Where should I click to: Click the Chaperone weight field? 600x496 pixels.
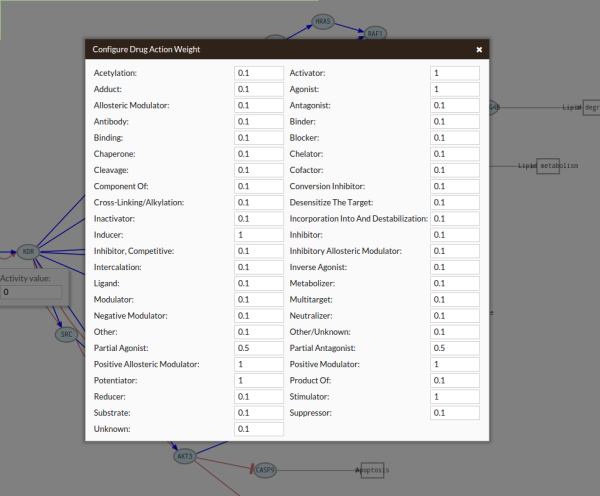tap(259, 154)
